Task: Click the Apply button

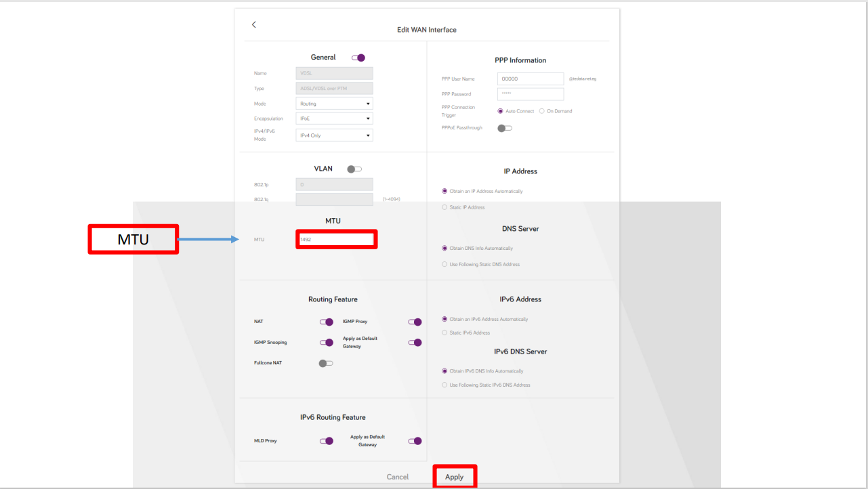Action: point(455,477)
